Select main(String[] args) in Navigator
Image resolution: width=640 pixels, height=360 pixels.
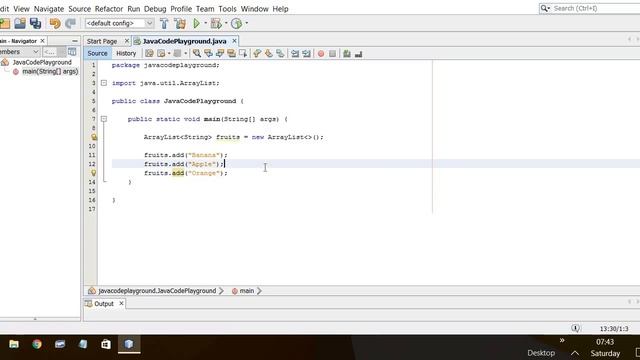coord(50,71)
